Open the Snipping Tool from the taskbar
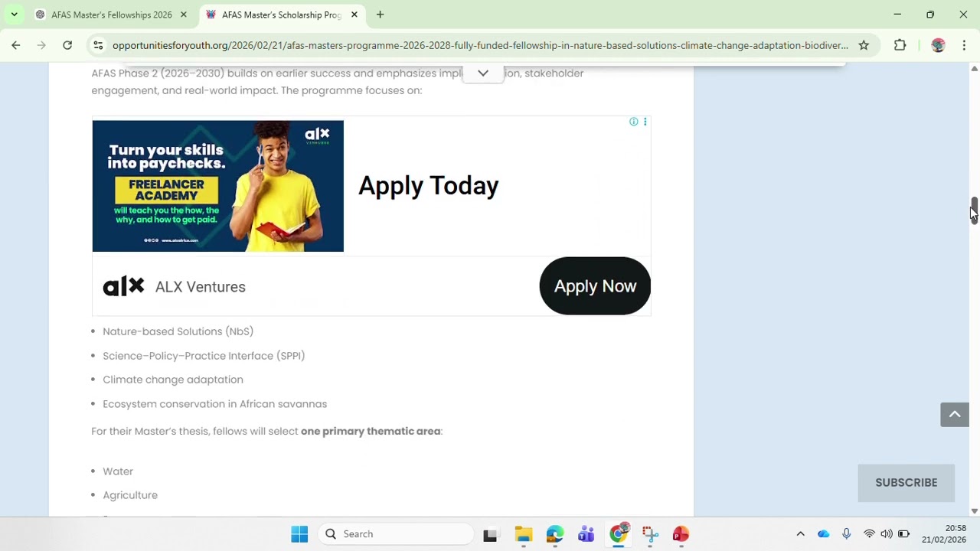The height and width of the screenshot is (551, 980). [649, 534]
